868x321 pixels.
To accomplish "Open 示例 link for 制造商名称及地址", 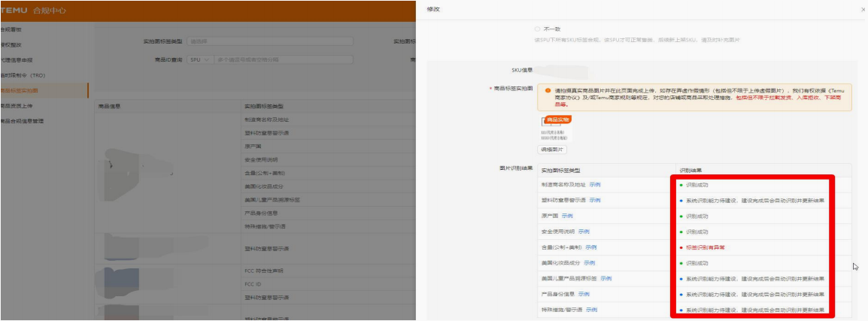I will click(594, 184).
